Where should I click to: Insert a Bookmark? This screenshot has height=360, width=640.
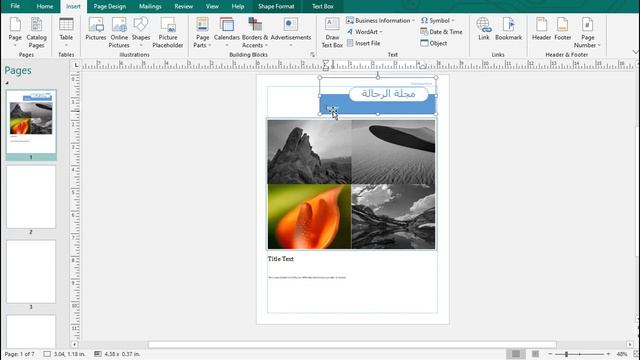[x=508, y=29]
